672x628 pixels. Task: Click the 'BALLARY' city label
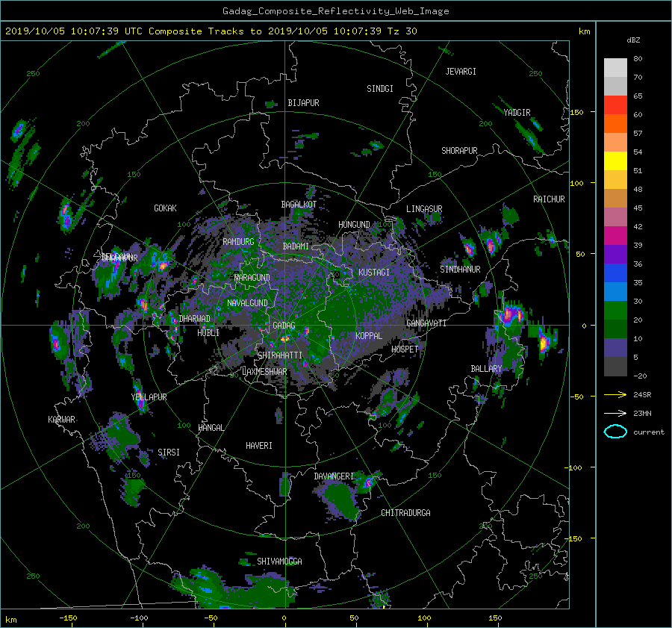coord(486,369)
